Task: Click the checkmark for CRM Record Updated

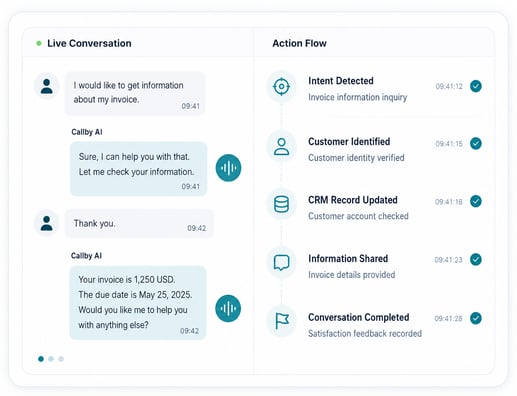Action: tap(476, 201)
